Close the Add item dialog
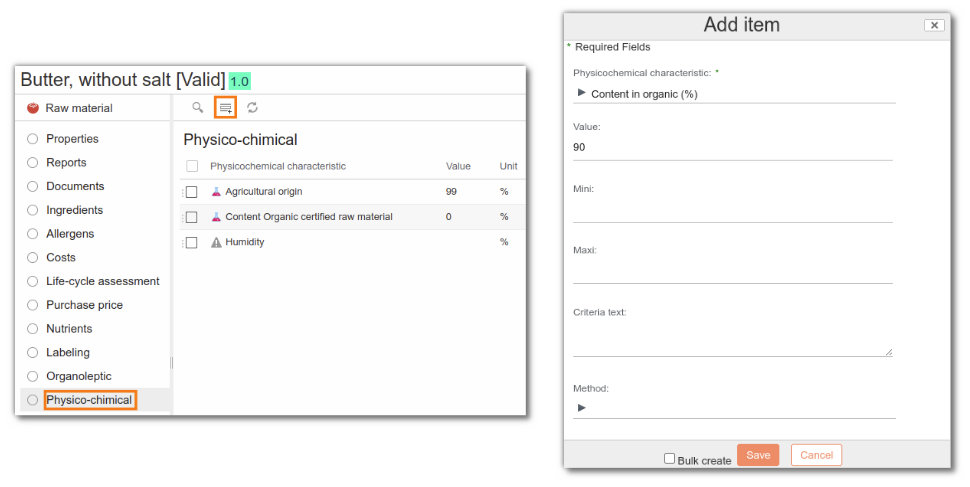970x487 pixels. click(933, 25)
